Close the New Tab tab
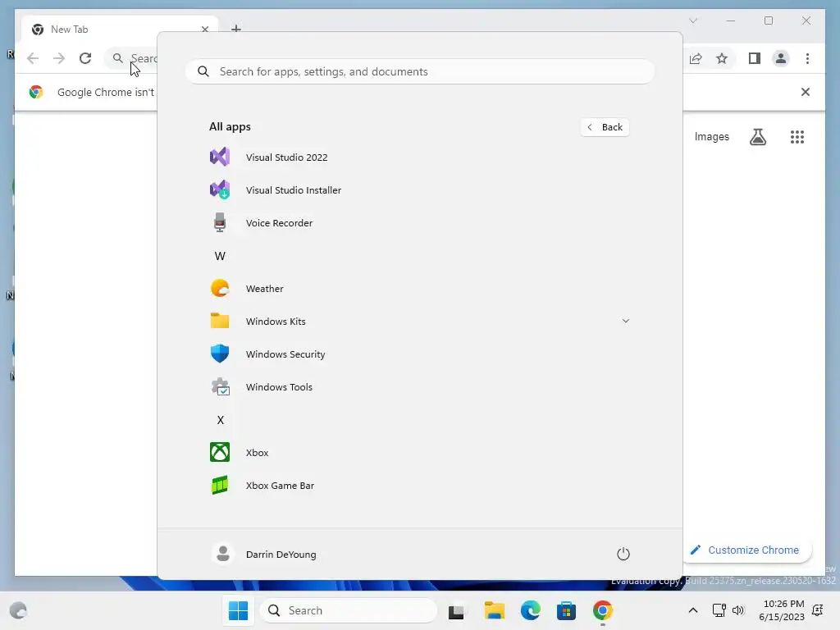 204,30
